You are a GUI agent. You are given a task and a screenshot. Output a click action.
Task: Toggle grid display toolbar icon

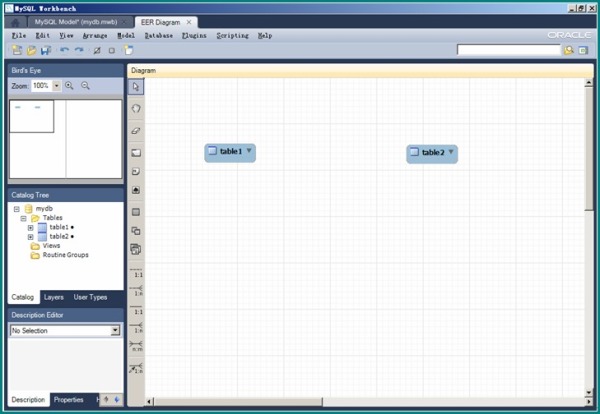coord(97,51)
